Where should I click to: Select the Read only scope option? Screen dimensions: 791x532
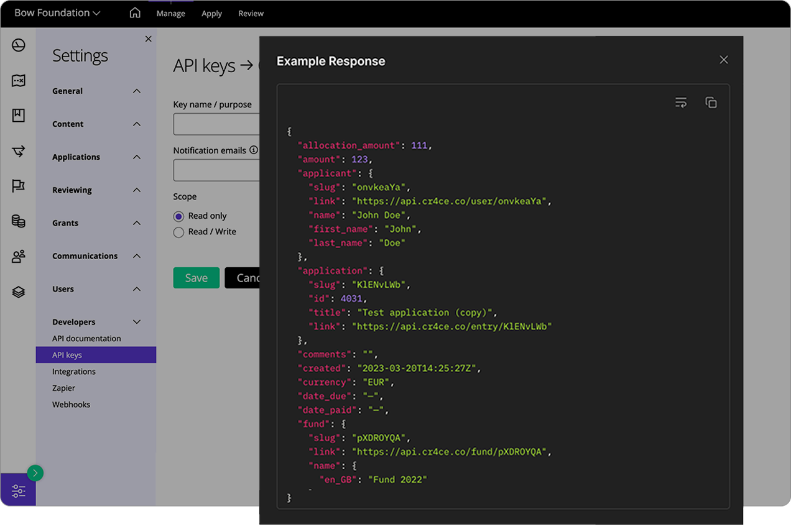(x=179, y=216)
